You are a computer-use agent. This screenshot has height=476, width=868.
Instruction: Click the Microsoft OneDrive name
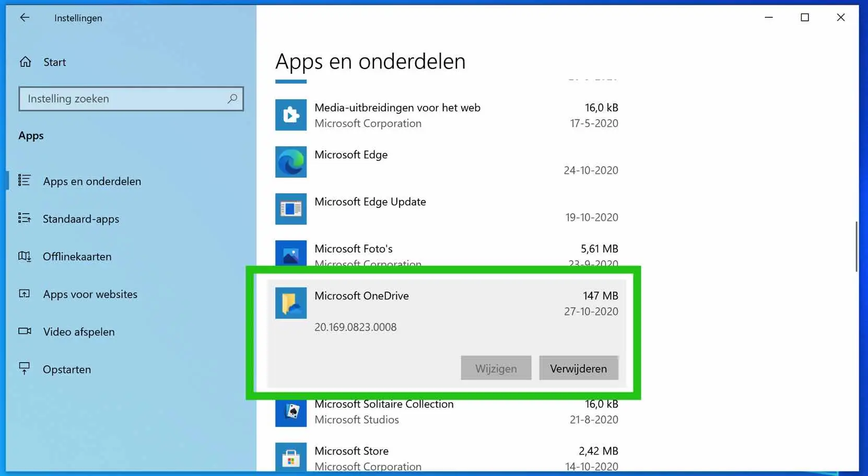(x=361, y=296)
